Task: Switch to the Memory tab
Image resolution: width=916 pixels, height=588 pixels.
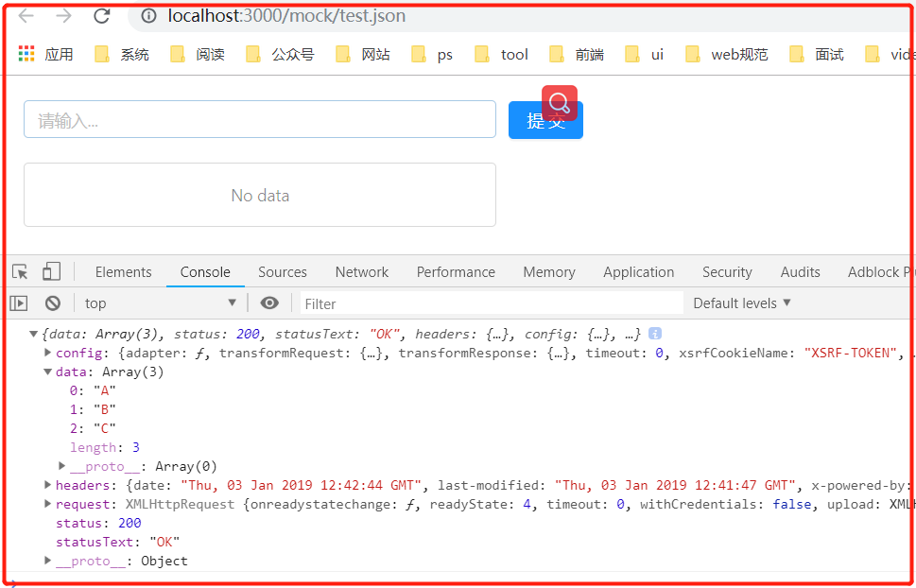Action: tap(549, 272)
